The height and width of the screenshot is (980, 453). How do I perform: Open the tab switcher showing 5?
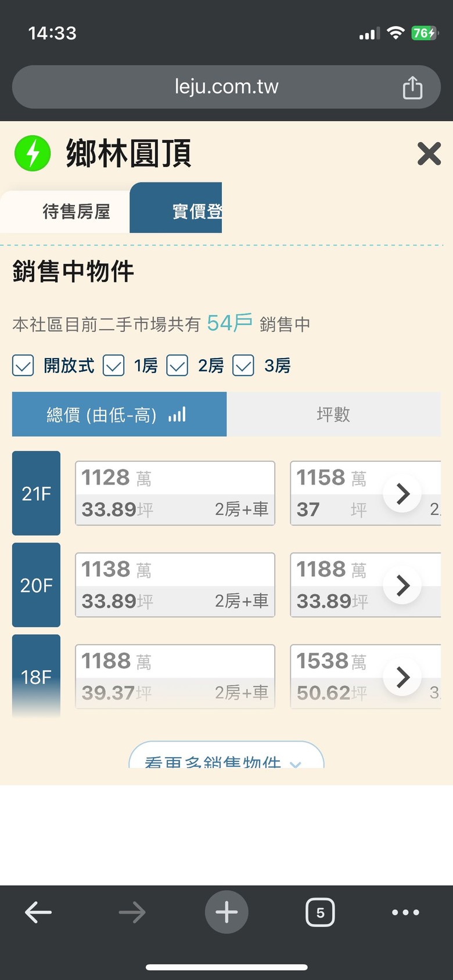(x=320, y=913)
